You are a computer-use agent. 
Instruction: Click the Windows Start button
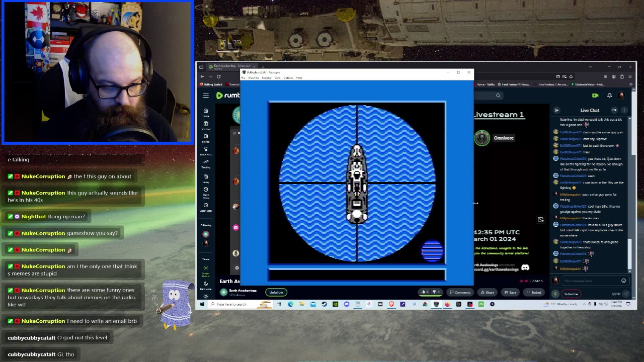click(202, 304)
